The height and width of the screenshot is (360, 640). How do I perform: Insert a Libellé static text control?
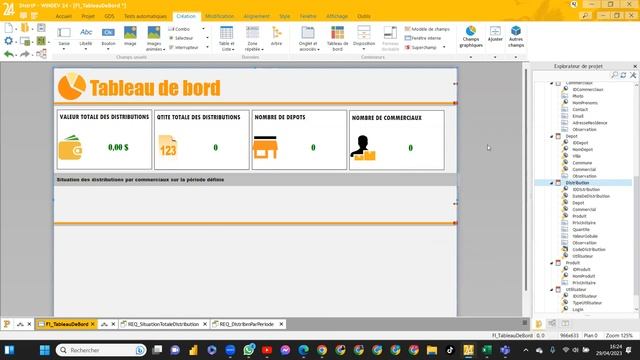[x=86, y=36]
